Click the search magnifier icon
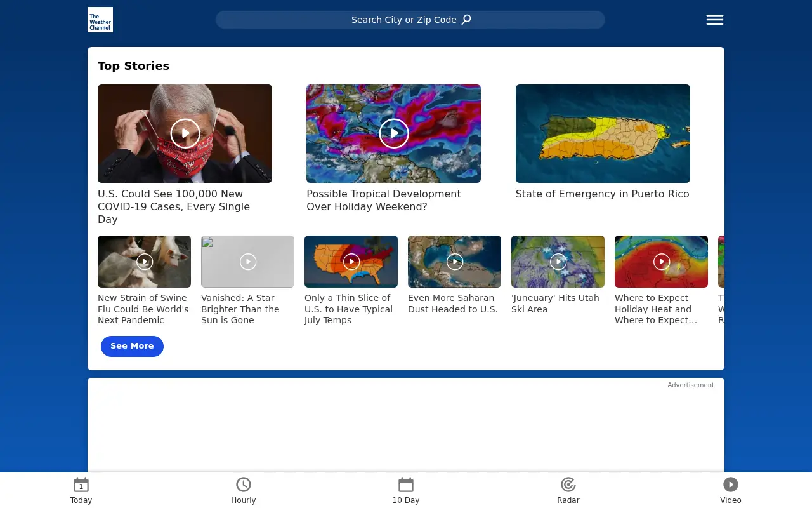Viewport: 812px width, 508px height. [466, 20]
